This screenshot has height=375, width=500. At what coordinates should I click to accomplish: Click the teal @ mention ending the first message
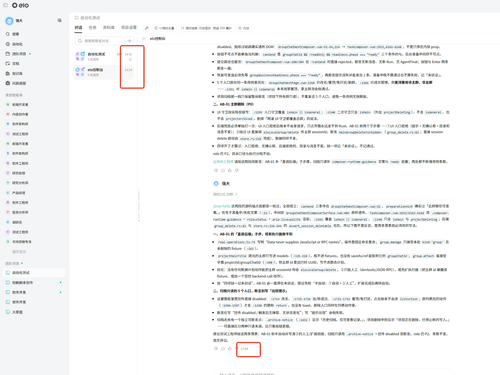pyautogui.click(x=223, y=162)
